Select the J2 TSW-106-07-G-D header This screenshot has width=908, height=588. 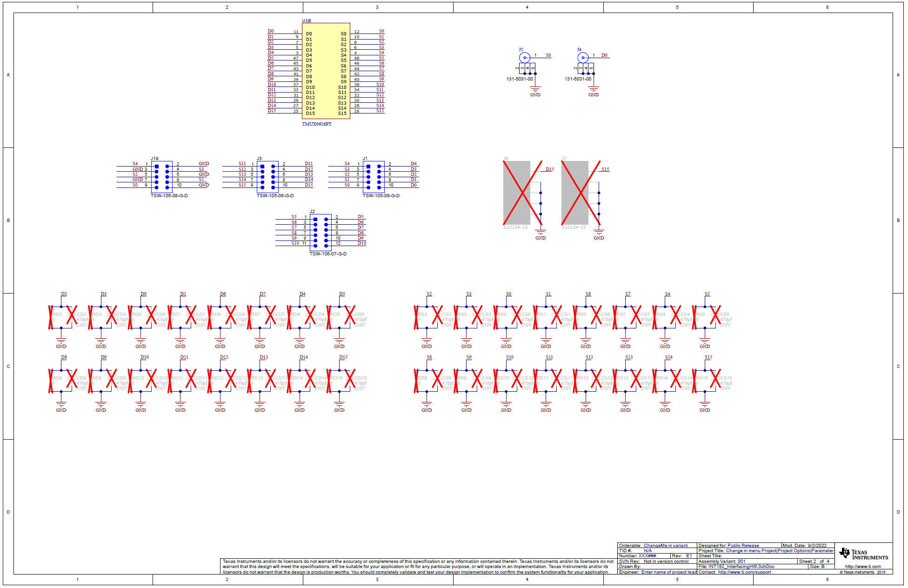320,232
